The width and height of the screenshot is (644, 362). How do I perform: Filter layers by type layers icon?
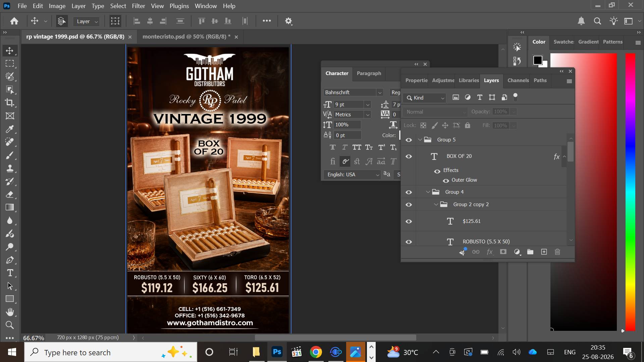point(480,98)
